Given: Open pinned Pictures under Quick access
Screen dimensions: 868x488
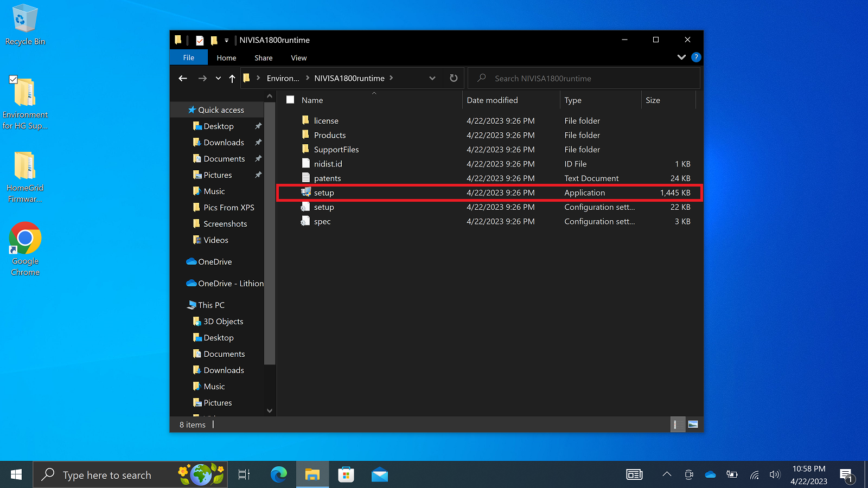Looking at the screenshot, I should (218, 175).
